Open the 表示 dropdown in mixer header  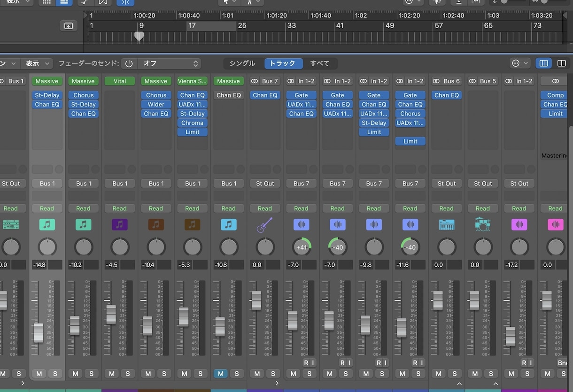[x=36, y=63]
